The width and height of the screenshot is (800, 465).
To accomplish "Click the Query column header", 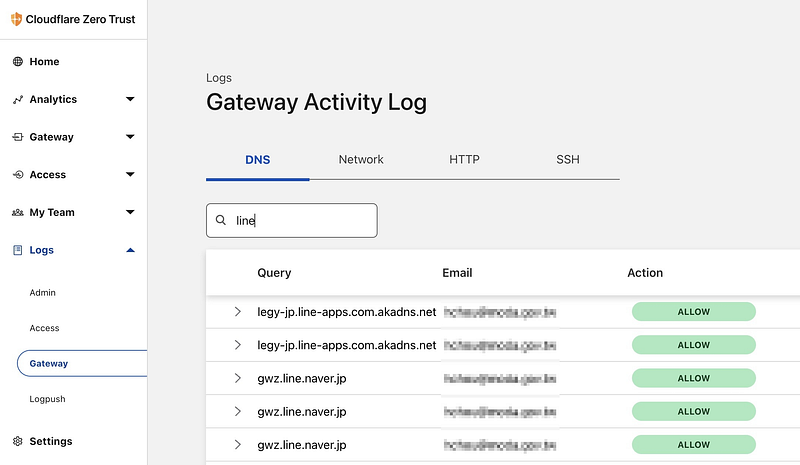I will tap(274, 273).
